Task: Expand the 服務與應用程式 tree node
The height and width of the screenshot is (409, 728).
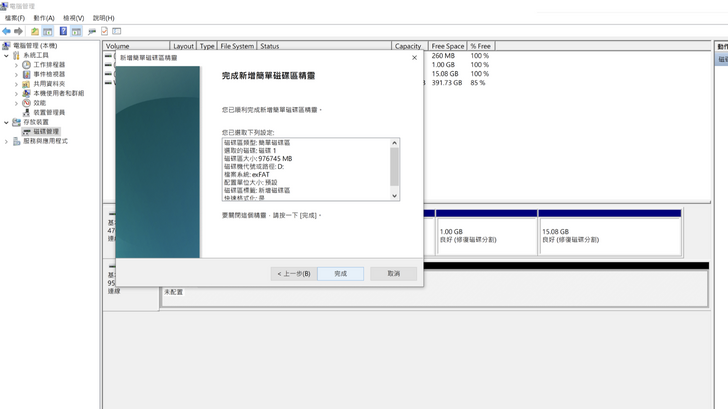Action: pyautogui.click(x=6, y=141)
